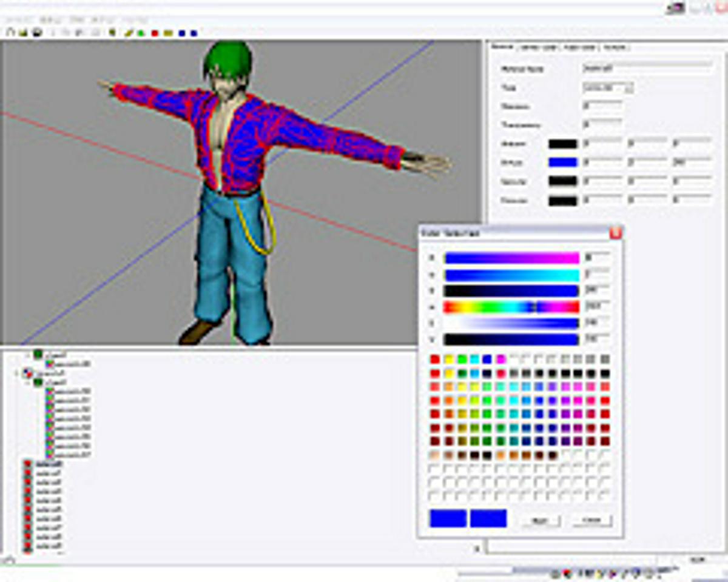Click the yellow toolbar icon
Viewport: 728px width, 582px height.
click(x=168, y=33)
